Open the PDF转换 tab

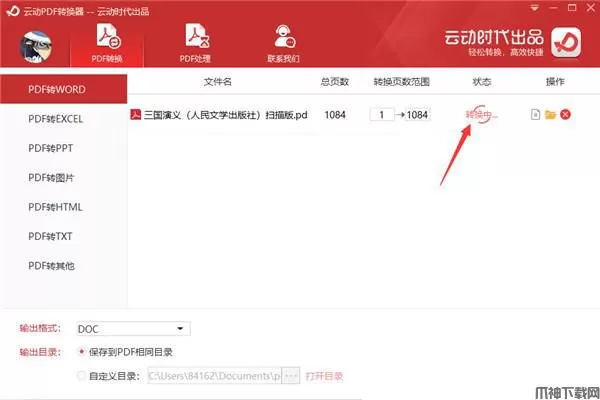[107, 43]
